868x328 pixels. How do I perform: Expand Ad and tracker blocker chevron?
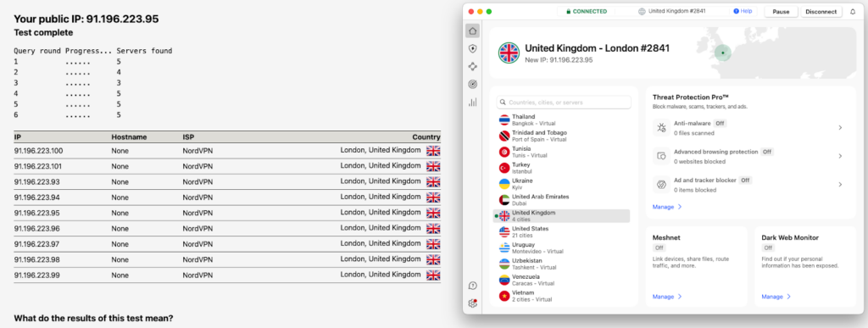coord(840,184)
